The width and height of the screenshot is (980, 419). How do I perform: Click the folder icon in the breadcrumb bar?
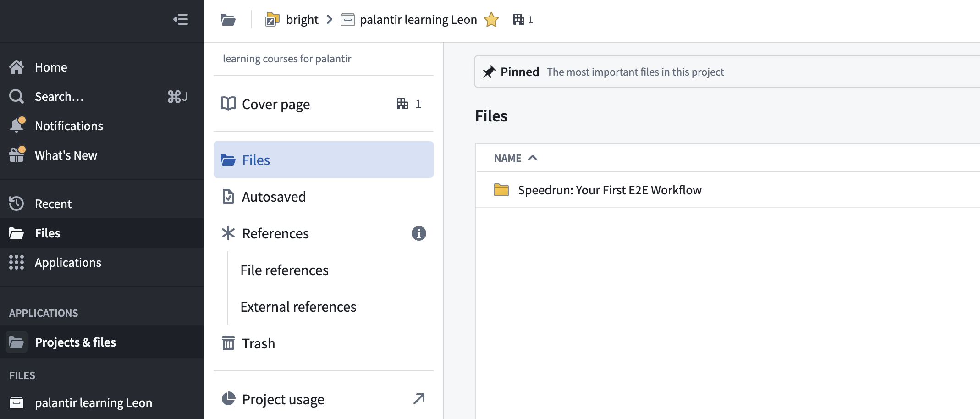pyautogui.click(x=228, y=20)
